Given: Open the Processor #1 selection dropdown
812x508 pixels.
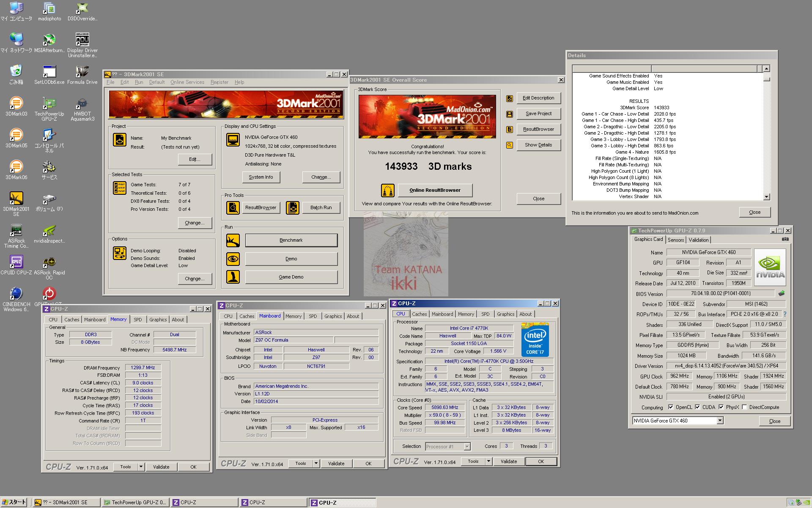Looking at the screenshot, I should (x=467, y=447).
